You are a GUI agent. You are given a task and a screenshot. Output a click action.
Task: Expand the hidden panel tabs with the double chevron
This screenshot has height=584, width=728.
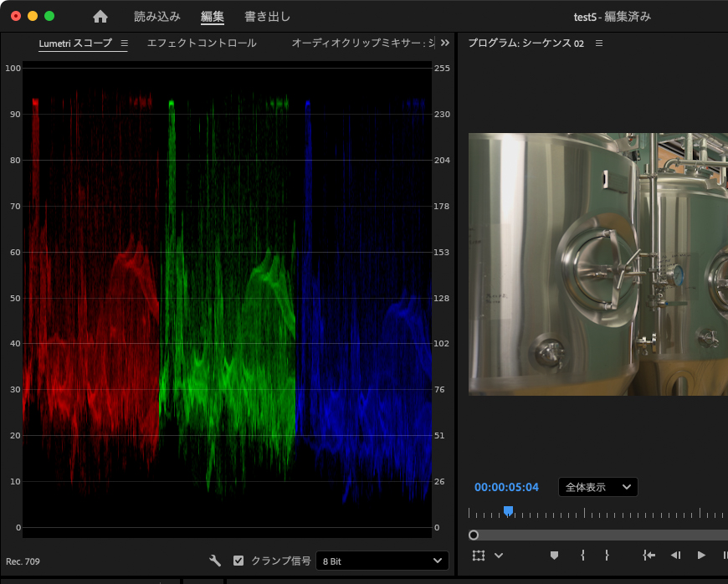pos(445,43)
